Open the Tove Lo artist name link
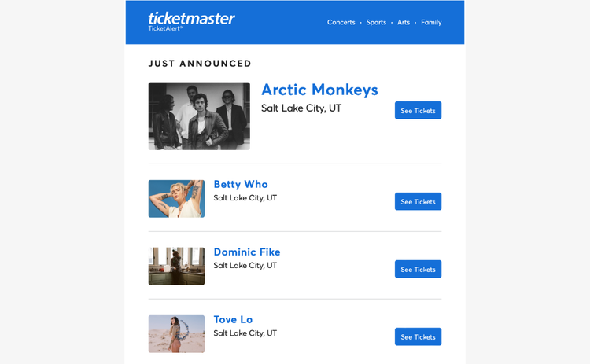 tap(233, 320)
